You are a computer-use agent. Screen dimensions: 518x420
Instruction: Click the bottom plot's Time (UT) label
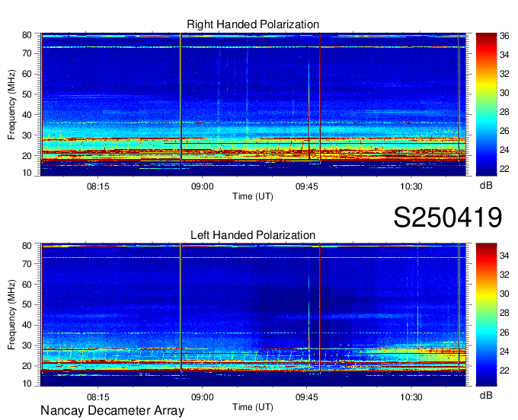[253, 407]
